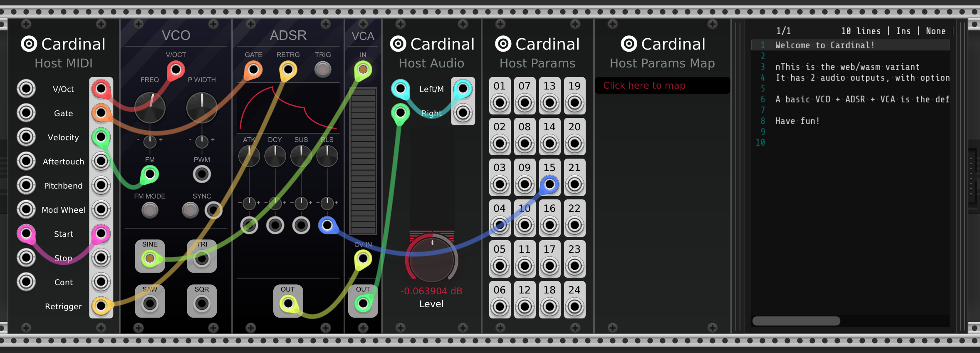Image resolution: width=980 pixels, height=353 pixels.
Task: Click 'Click here to map' in Host Params Map
Action: pyautogui.click(x=662, y=85)
